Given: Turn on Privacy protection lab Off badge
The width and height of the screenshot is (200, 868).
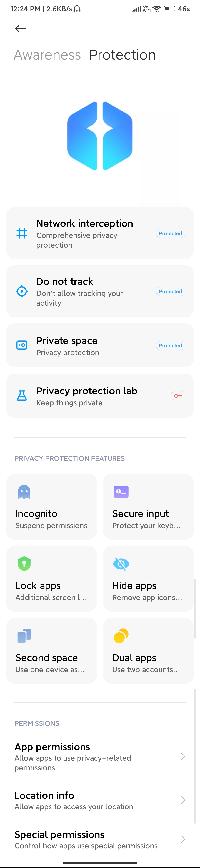Looking at the screenshot, I should 178,396.
